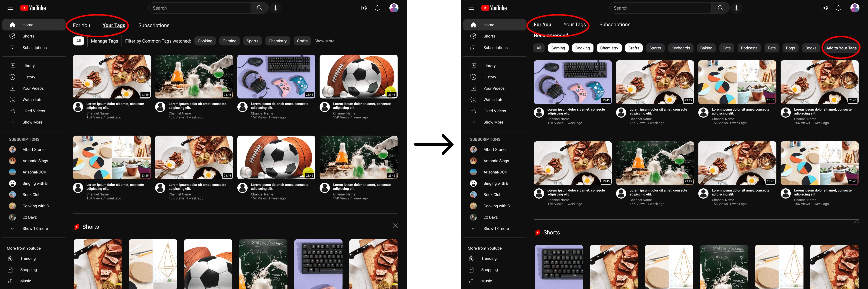Enable the Chemistry tag beside Filter by Common Tags

277,41
